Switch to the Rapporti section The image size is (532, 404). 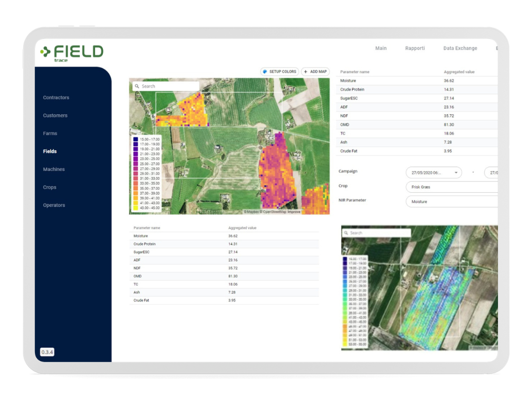tap(415, 48)
